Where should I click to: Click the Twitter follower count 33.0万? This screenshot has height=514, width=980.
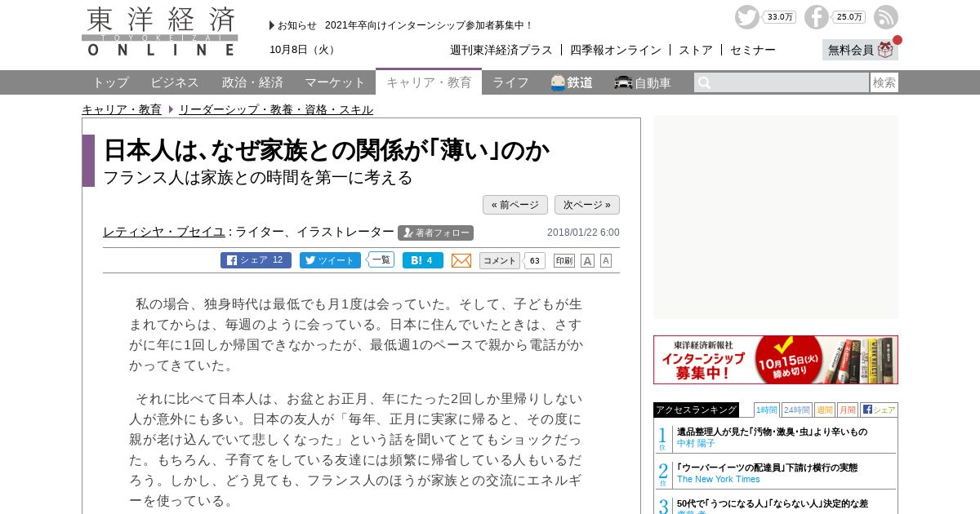click(780, 17)
